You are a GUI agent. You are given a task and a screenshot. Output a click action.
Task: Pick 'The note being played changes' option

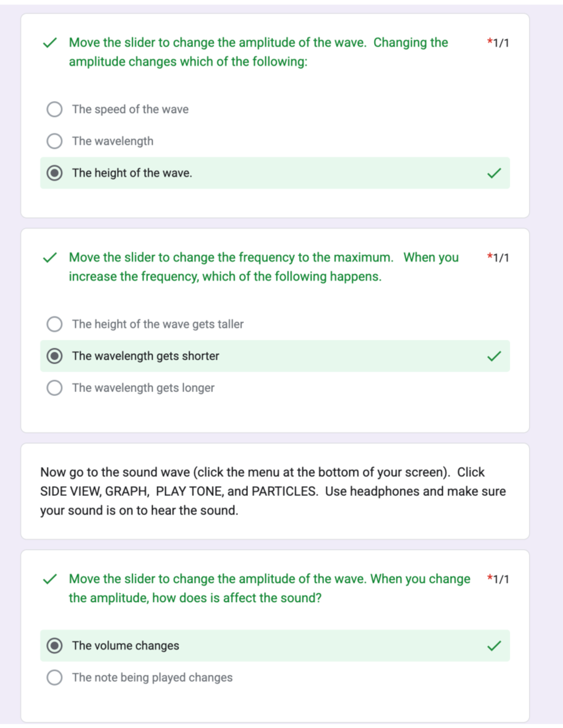[x=54, y=677]
